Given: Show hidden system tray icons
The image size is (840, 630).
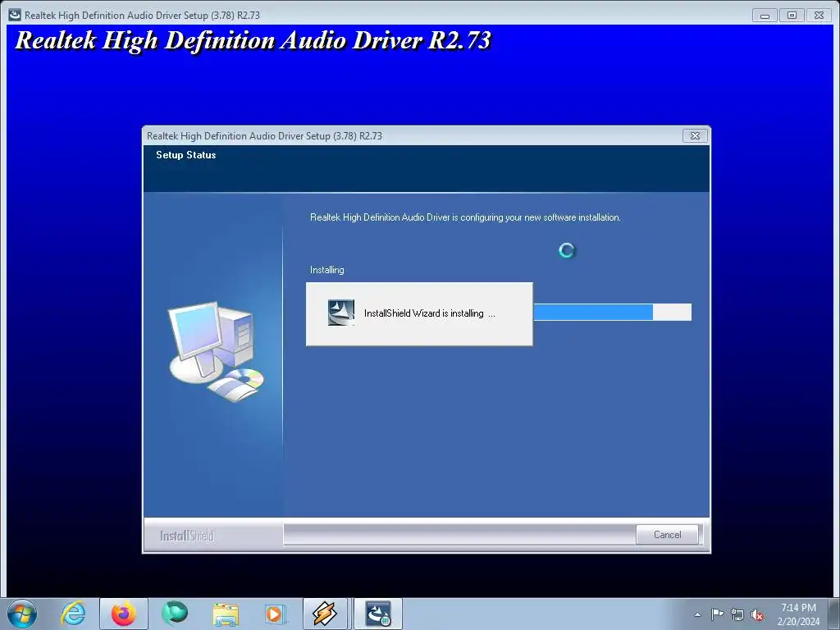Looking at the screenshot, I should [x=697, y=614].
